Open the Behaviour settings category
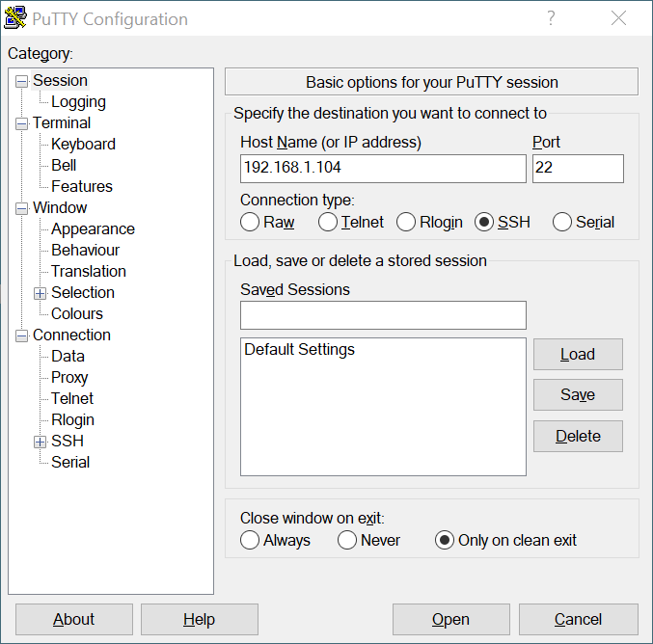 tap(86, 251)
